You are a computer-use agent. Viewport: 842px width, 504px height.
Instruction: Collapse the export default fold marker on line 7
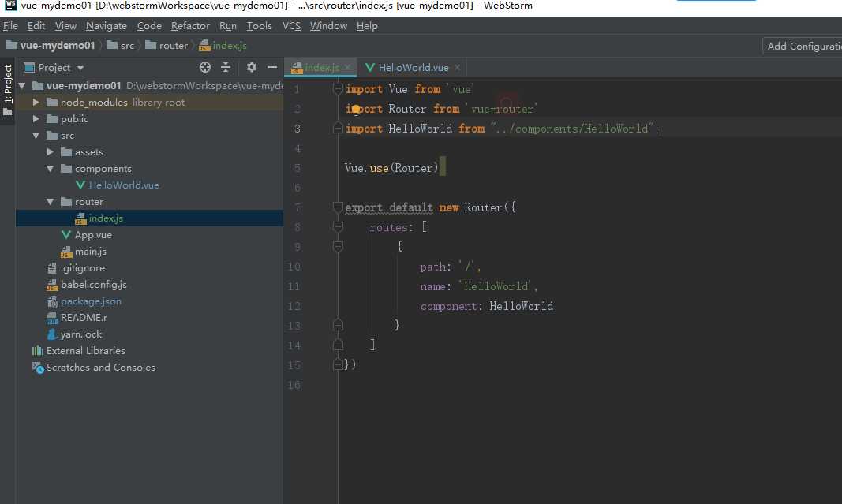tap(338, 207)
